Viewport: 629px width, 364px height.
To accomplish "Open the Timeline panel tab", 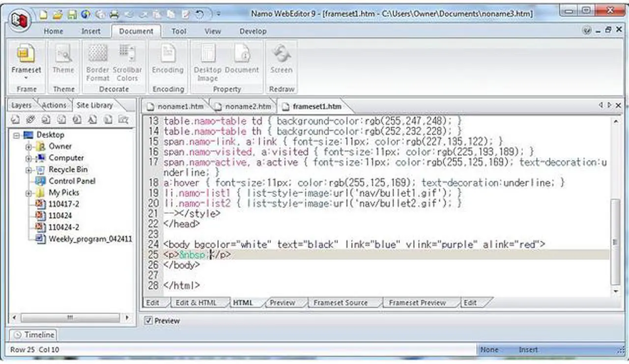I will coord(34,335).
